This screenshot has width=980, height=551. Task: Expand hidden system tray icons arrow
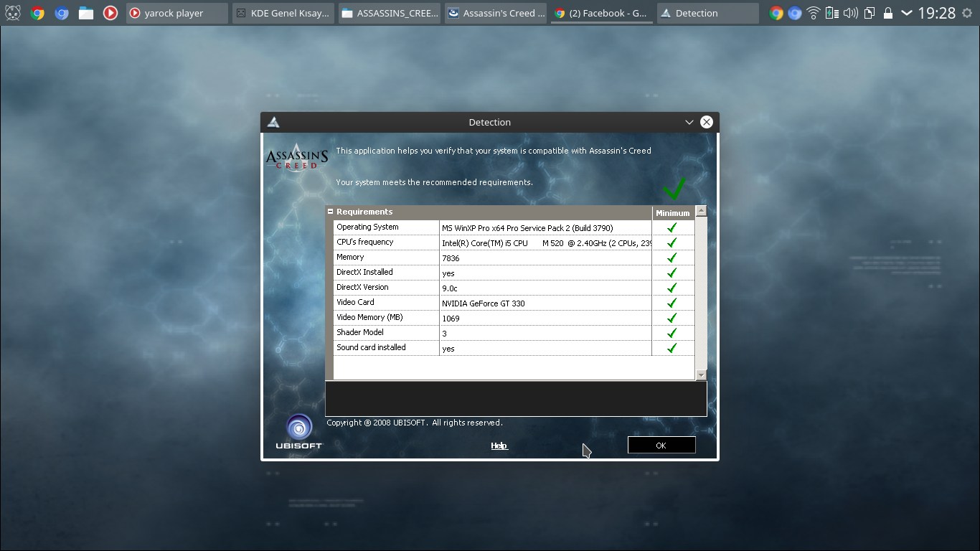[x=907, y=13]
